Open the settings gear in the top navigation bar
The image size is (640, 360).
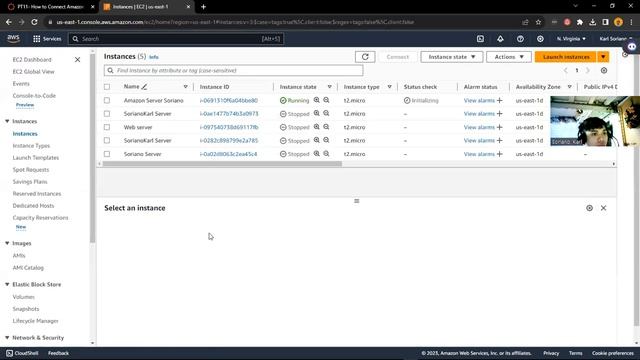[540, 39]
